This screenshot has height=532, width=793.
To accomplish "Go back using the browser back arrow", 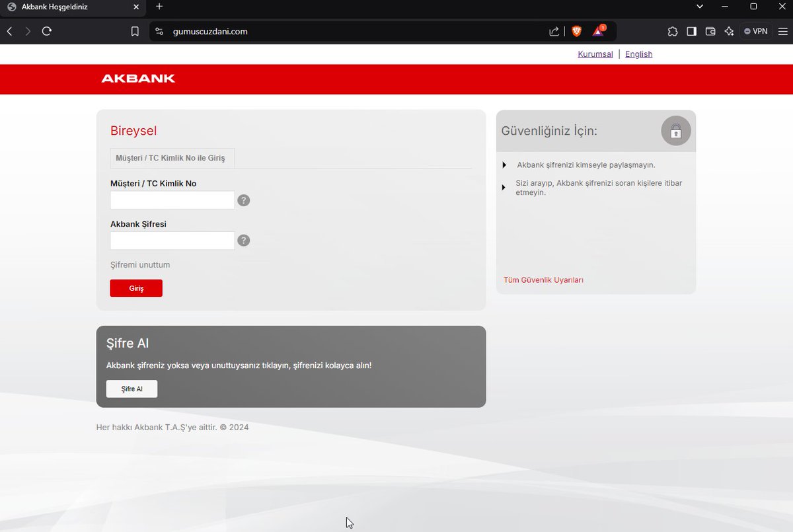I will coord(9,31).
